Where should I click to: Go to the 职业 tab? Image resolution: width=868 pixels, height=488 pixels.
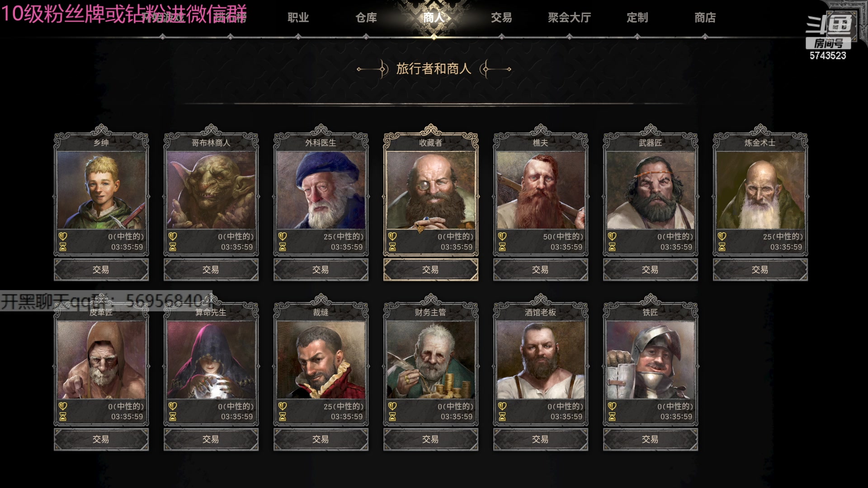(298, 18)
